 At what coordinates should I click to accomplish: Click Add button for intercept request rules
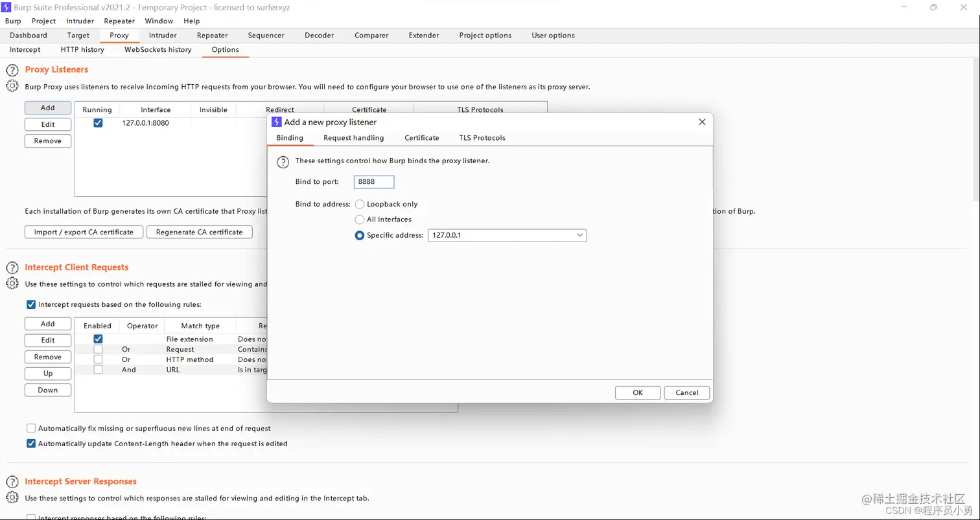pyautogui.click(x=48, y=324)
